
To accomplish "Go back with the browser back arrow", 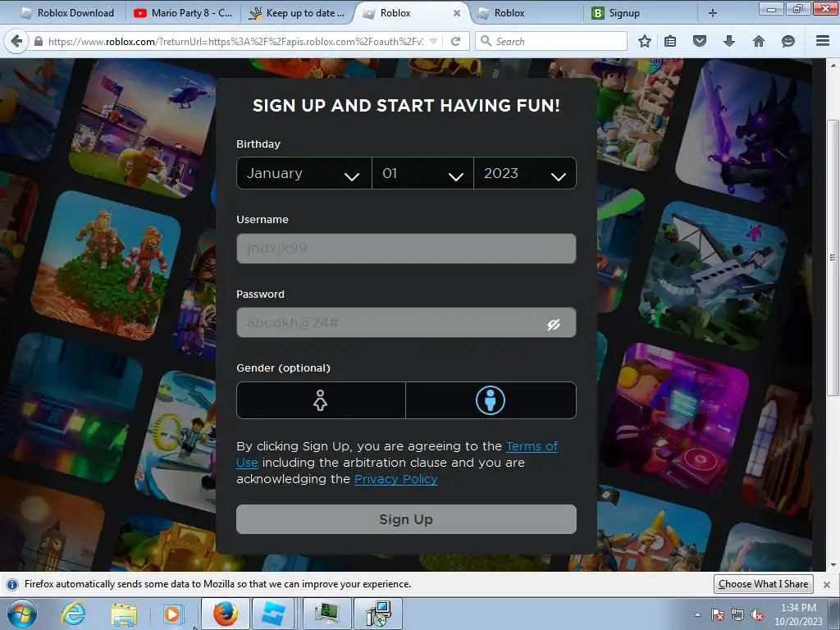I will [16, 41].
